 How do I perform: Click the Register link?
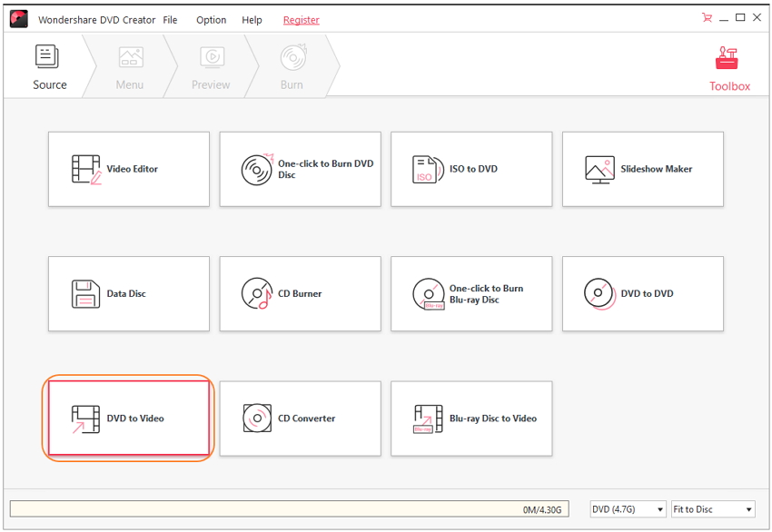[301, 20]
